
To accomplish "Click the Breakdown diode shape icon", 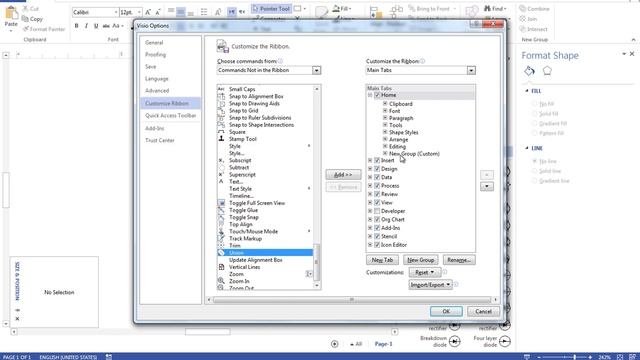I will (x=455, y=342).
